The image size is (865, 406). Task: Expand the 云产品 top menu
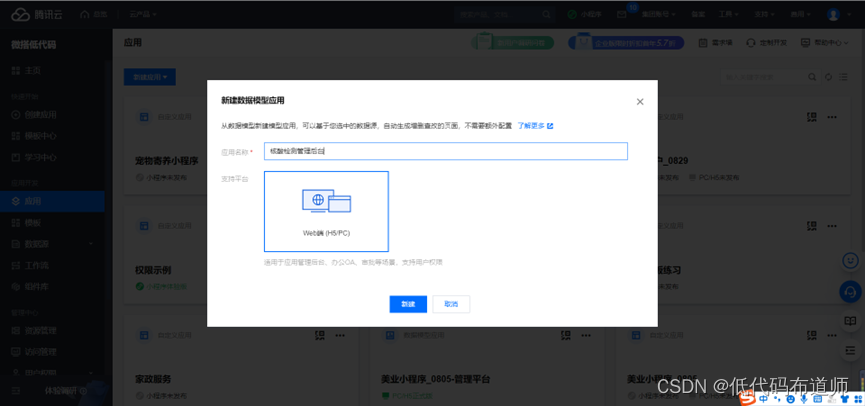(x=144, y=15)
